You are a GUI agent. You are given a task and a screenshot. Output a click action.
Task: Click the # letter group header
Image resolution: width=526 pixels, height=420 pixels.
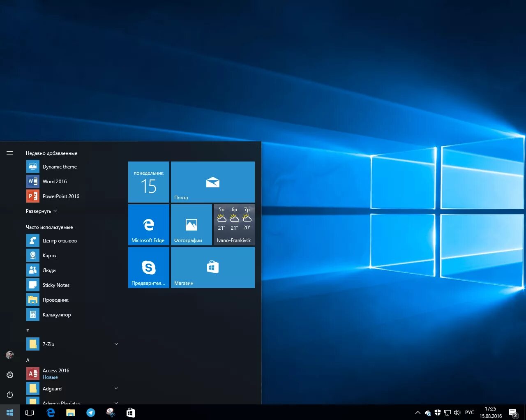[28, 330]
